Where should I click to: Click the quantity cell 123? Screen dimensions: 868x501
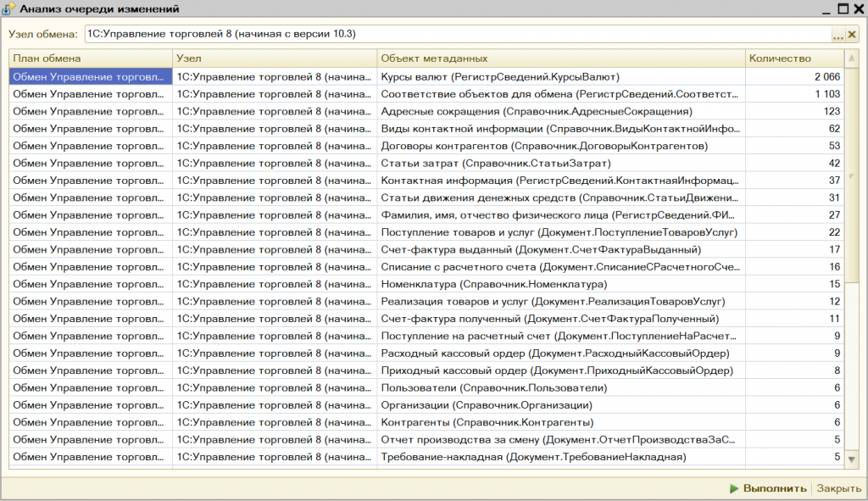(794, 111)
